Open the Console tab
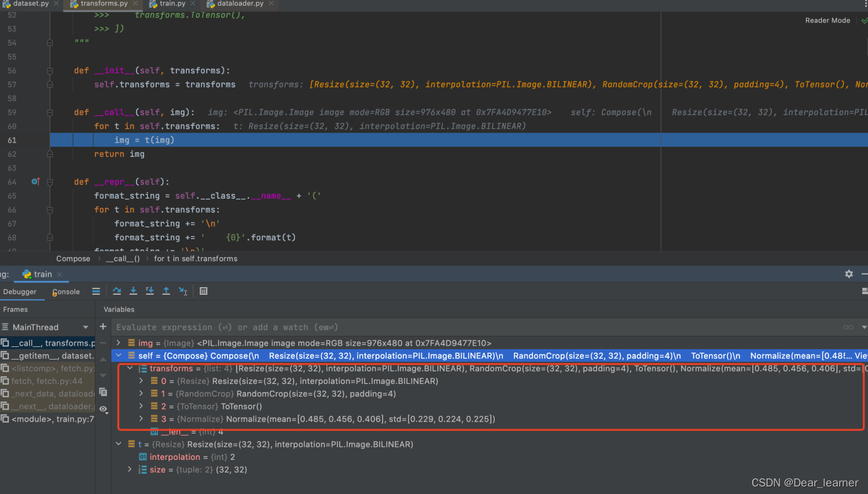The height and width of the screenshot is (494, 868). point(66,292)
